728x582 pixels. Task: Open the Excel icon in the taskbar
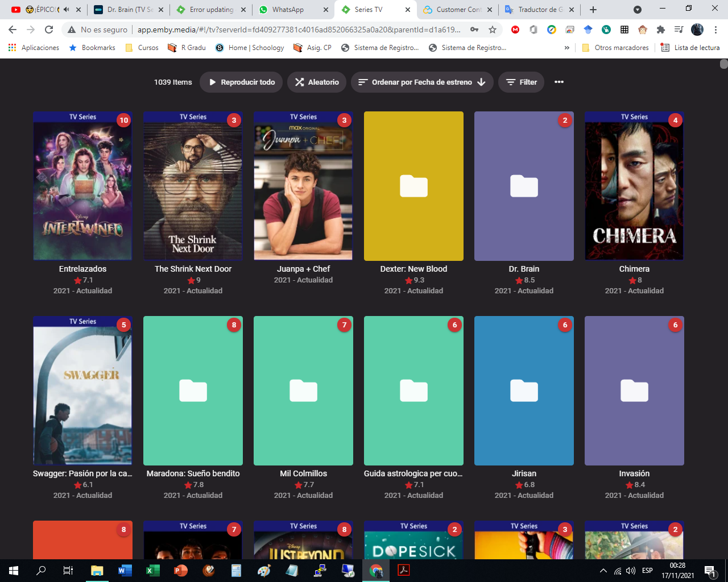(153, 570)
